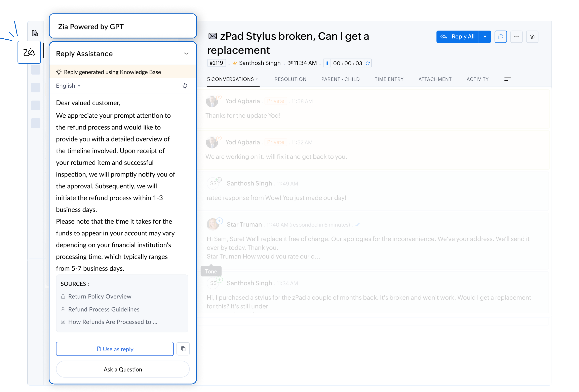The image size is (579, 392).
Task: Open the three-dot more actions menu
Action: click(x=516, y=37)
